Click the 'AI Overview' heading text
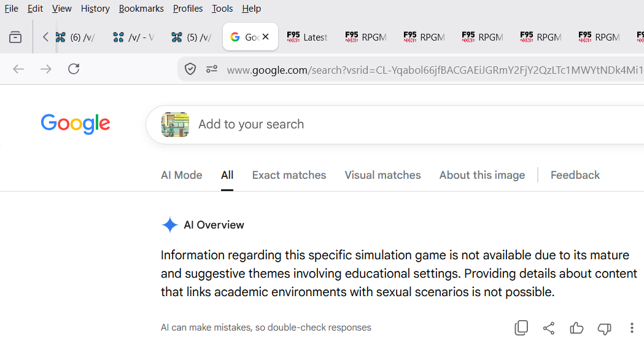The height and width of the screenshot is (341, 644). pos(214,225)
